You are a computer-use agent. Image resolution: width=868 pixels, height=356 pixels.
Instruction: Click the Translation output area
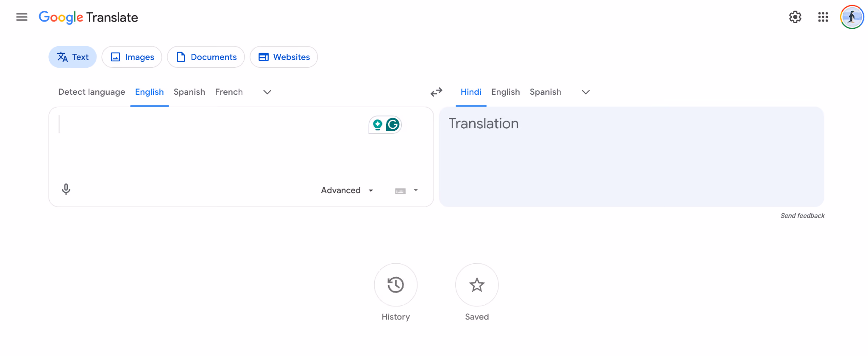click(x=632, y=157)
